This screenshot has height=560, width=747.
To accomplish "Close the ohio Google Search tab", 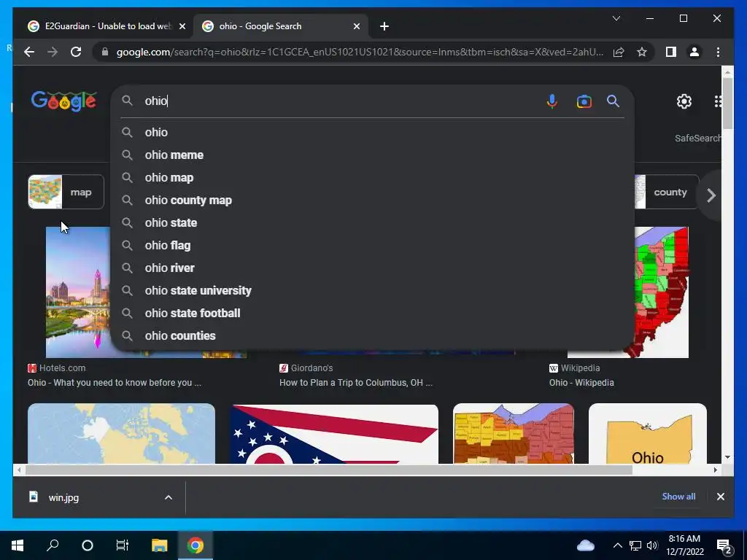I will 356,26.
